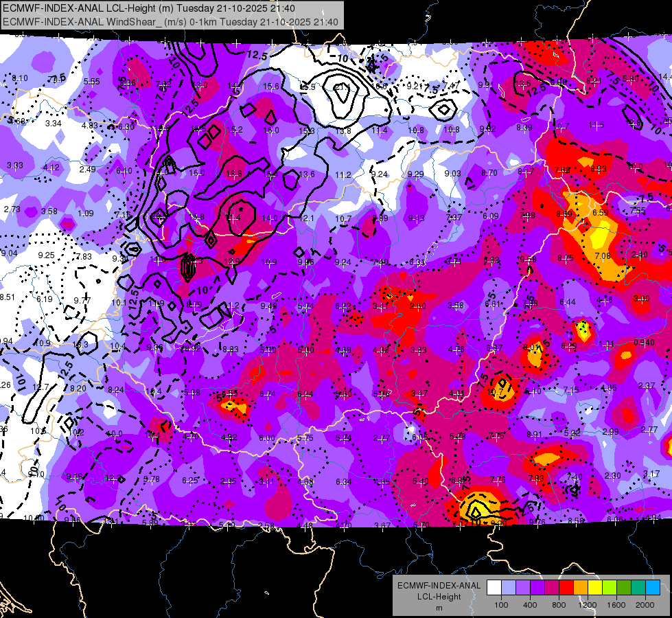Click the wind shear value 4.12
Viewport: 672px width, 618px height.
(x=51, y=168)
